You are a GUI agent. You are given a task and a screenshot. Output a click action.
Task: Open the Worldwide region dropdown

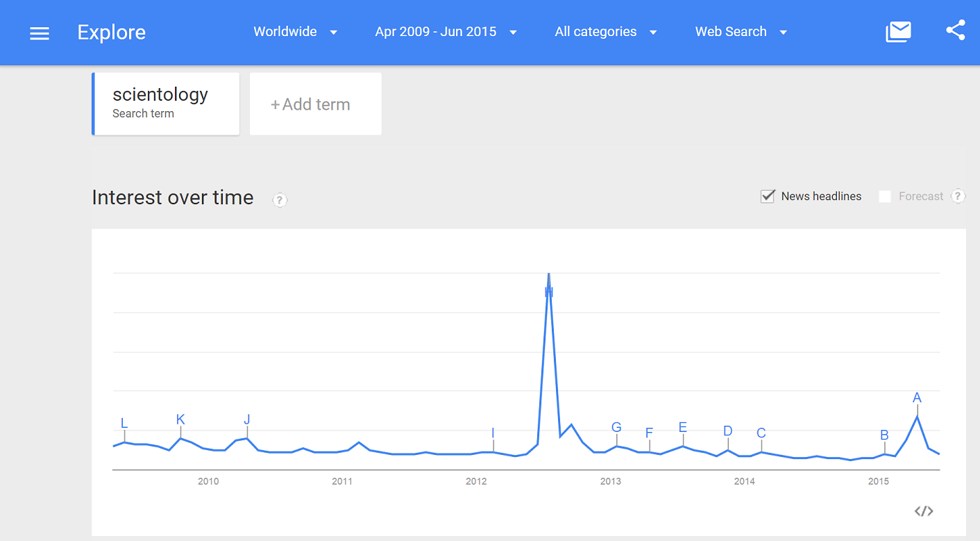coord(295,32)
